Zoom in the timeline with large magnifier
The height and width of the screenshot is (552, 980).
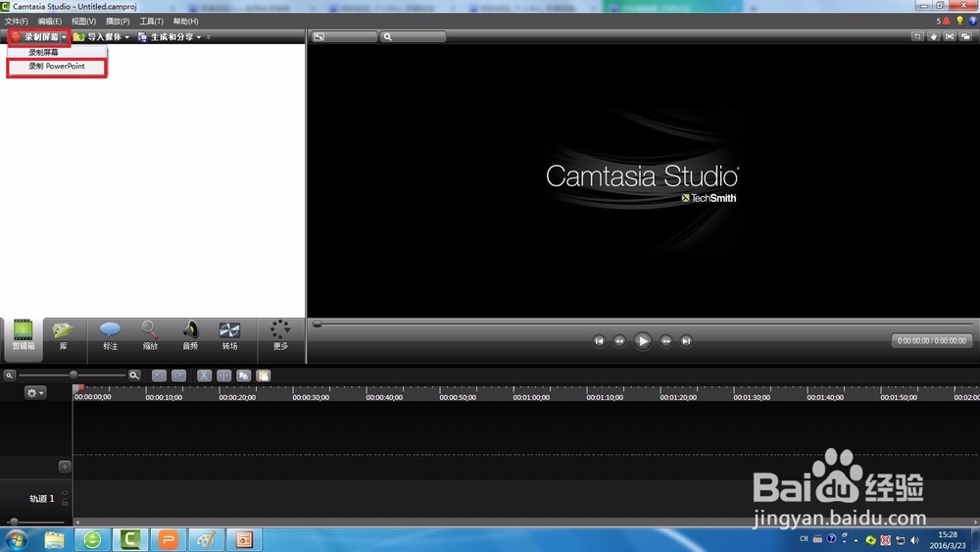pos(133,376)
